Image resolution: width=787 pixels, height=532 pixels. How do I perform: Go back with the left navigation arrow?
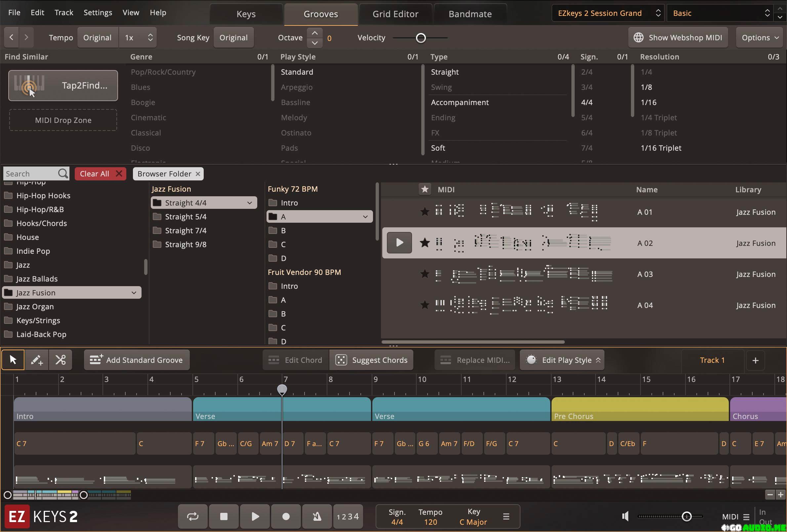click(x=11, y=37)
